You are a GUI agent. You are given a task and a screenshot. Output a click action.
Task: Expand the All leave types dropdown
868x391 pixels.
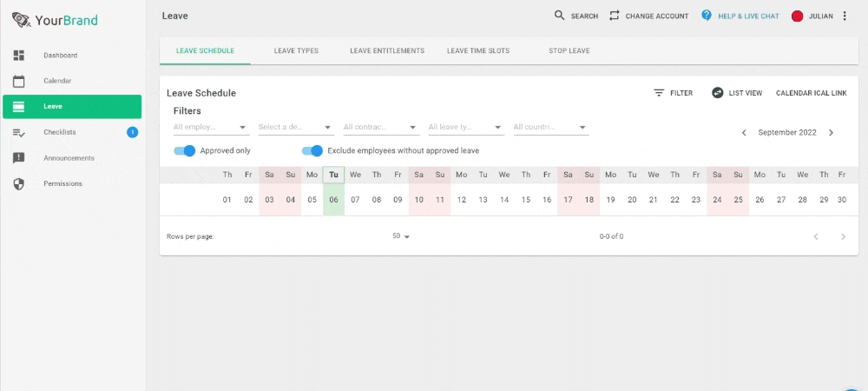coord(467,128)
